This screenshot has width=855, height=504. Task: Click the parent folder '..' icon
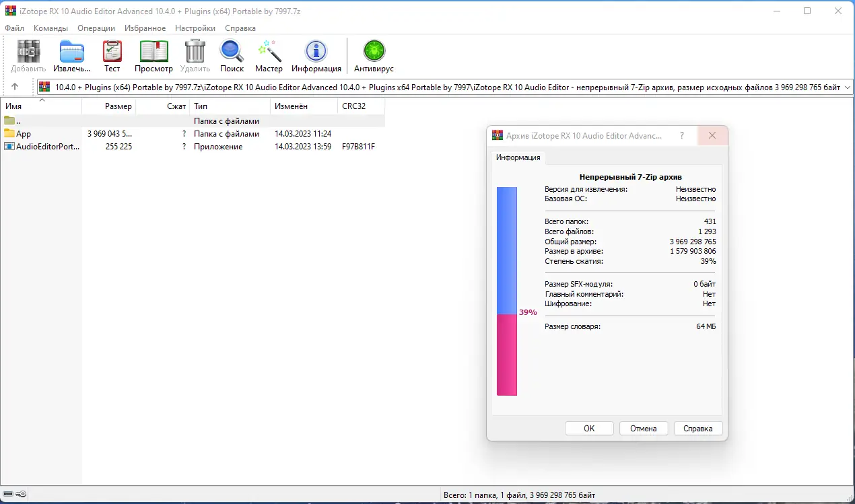pos(9,121)
